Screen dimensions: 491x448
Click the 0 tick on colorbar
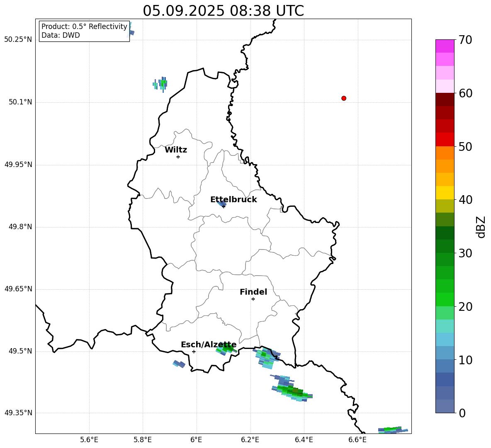462,413
